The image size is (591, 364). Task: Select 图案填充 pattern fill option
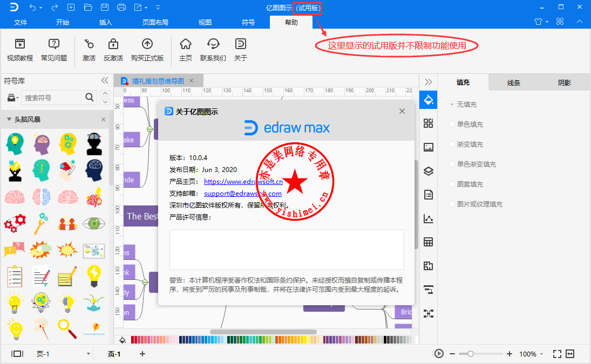click(466, 184)
